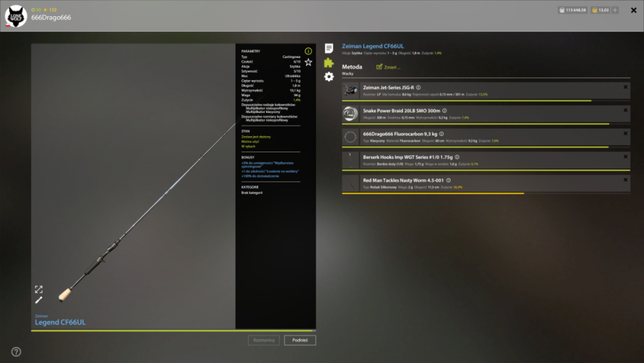This screenshot has height=363, width=644.
Task: Select the Red Man Tackles Nasty Worm 4.5-001 name
Action: coord(403,181)
